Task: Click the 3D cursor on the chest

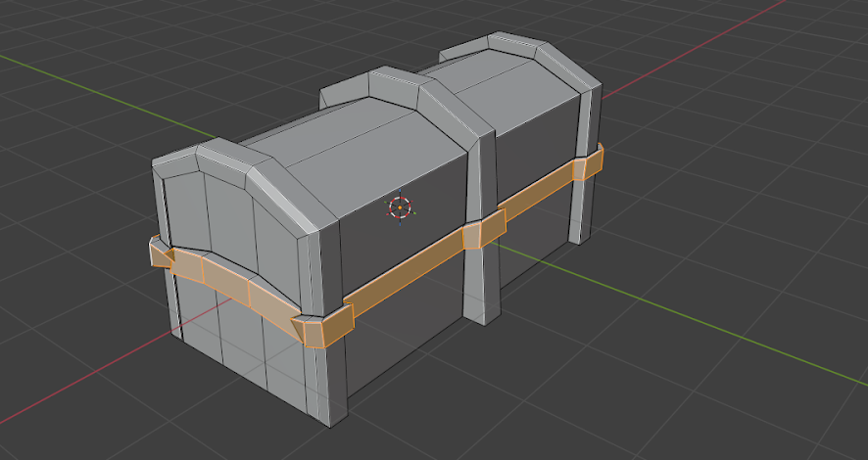Action: click(x=400, y=207)
